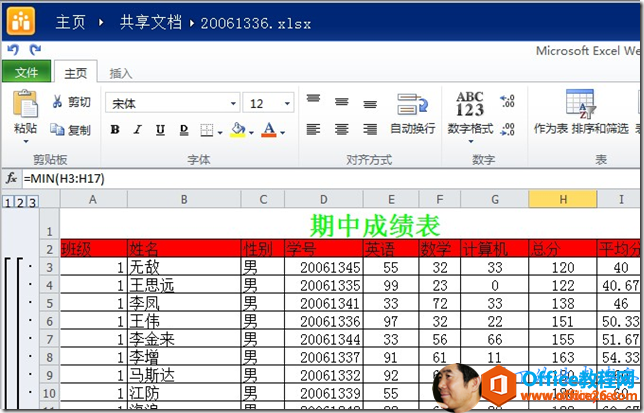Align text to the left
The width and height of the screenshot is (644, 413).
(313, 130)
